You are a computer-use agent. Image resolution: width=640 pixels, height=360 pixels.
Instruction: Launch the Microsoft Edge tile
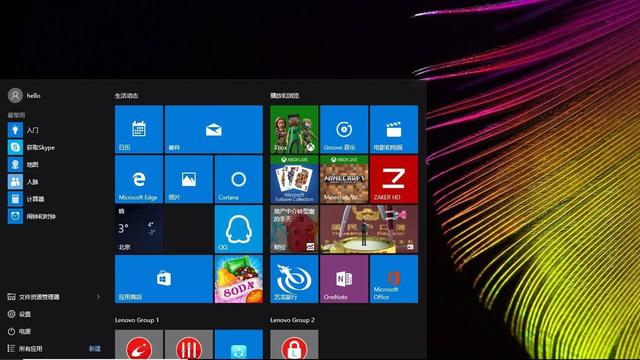pyautogui.click(x=139, y=179)
